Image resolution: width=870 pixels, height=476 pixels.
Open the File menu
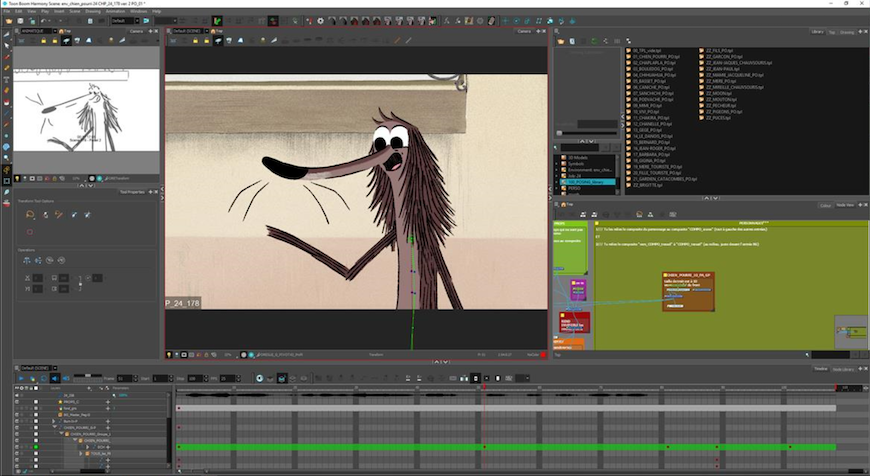(x=7, y=11)
